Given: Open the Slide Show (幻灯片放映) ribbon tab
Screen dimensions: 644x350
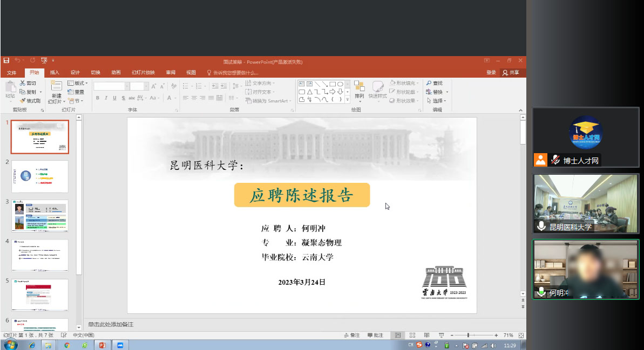Looking at the screenshot, I should click(143, 73).
